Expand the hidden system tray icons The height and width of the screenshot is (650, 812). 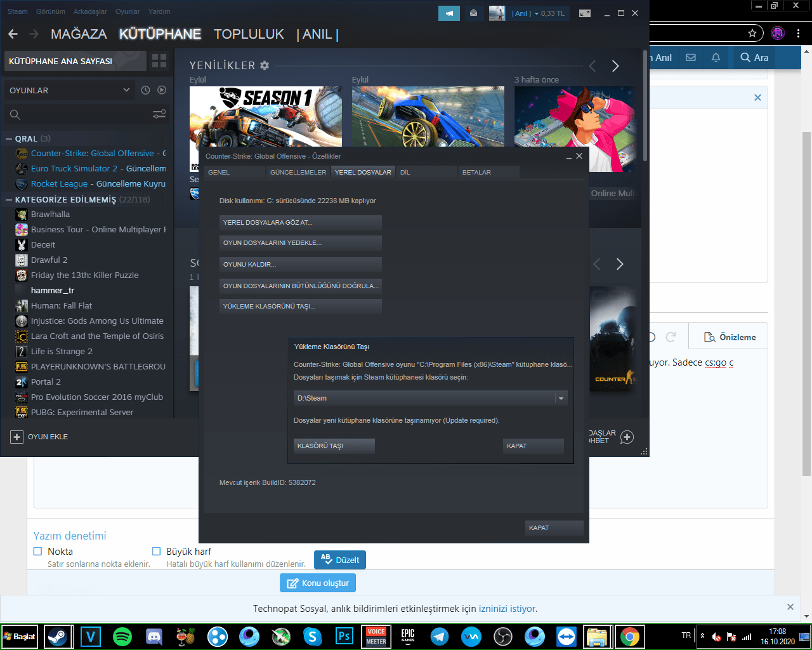pos(702,635)
